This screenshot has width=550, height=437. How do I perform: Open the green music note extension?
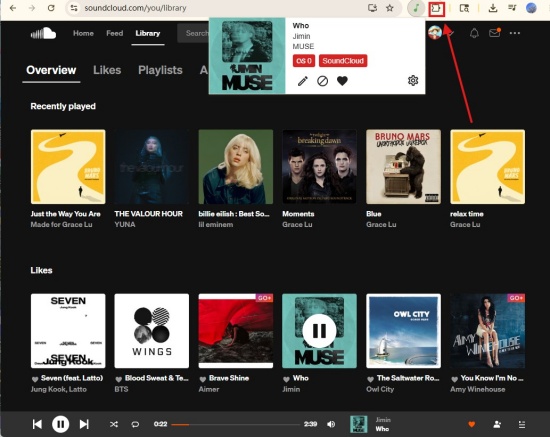(x=416, y=8)
